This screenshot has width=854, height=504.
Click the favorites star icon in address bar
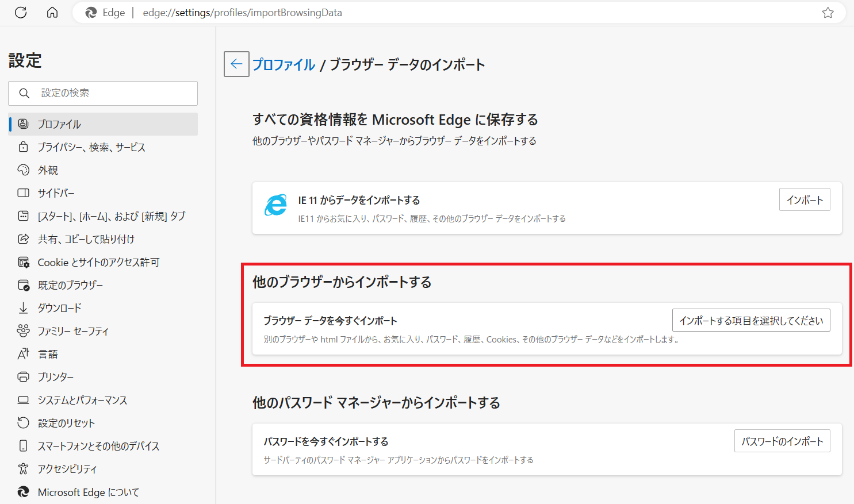(828, 13)
